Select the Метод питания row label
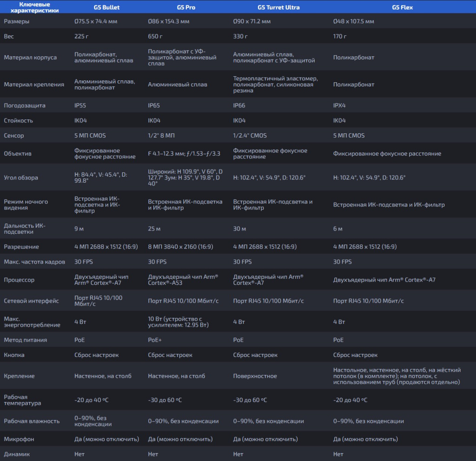Viewport: 476px width, 461px height. pos(25,340)
